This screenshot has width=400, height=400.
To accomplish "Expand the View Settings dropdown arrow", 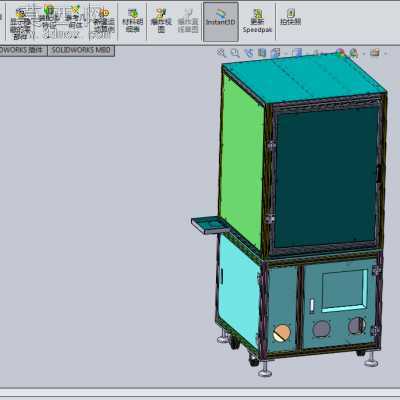I will pyautogui.click(x=386, y=53).
